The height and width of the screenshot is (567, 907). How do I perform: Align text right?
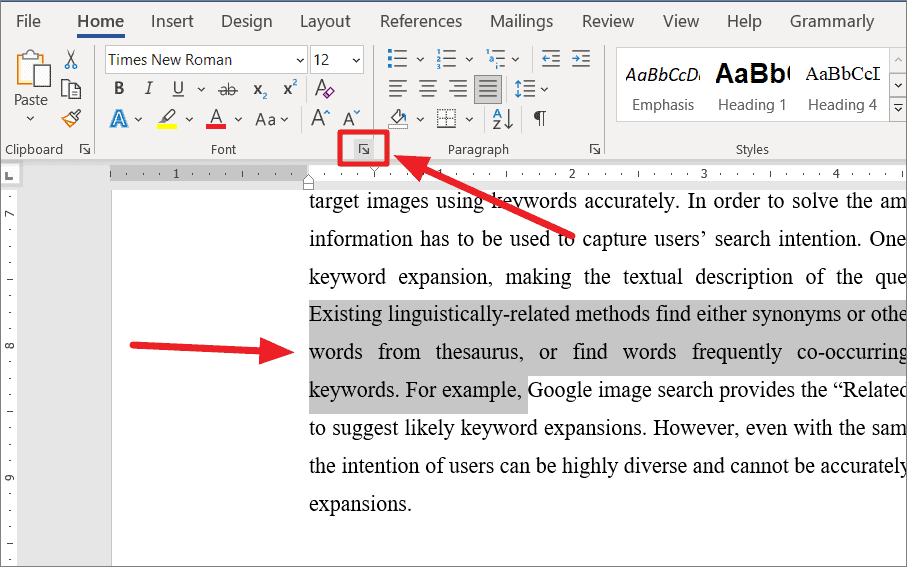pos(458,89)
